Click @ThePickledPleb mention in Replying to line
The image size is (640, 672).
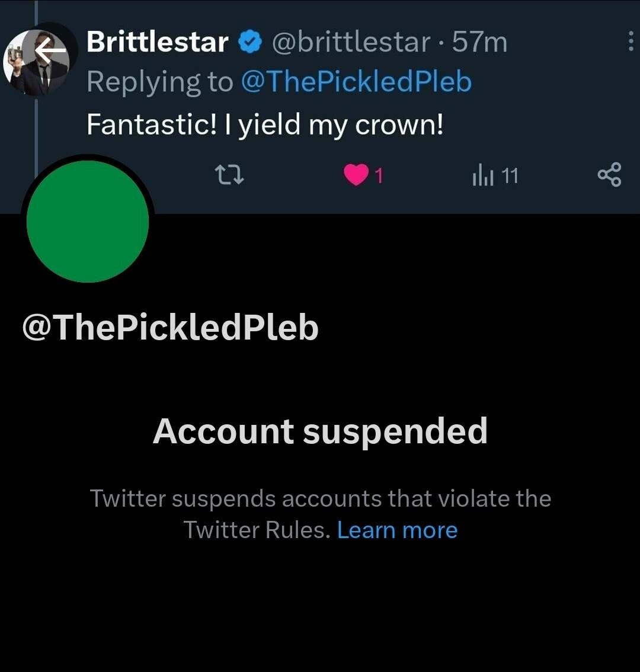coord(356,82)
